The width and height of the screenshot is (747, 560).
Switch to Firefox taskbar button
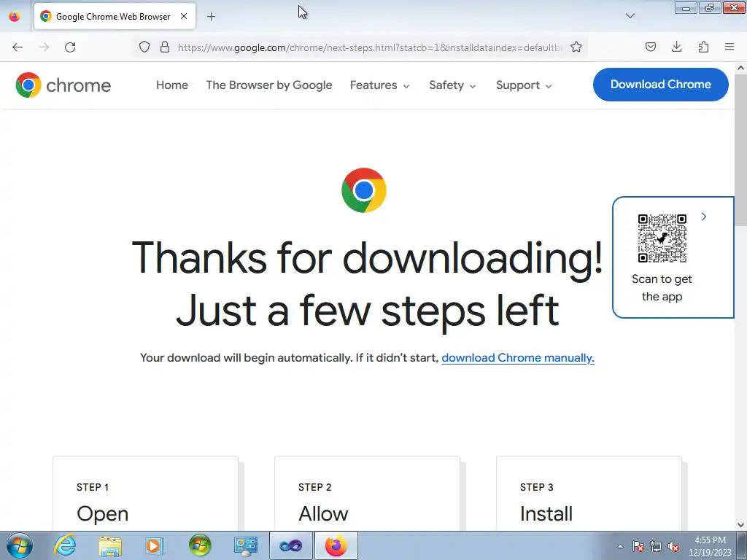pos(336,545)
